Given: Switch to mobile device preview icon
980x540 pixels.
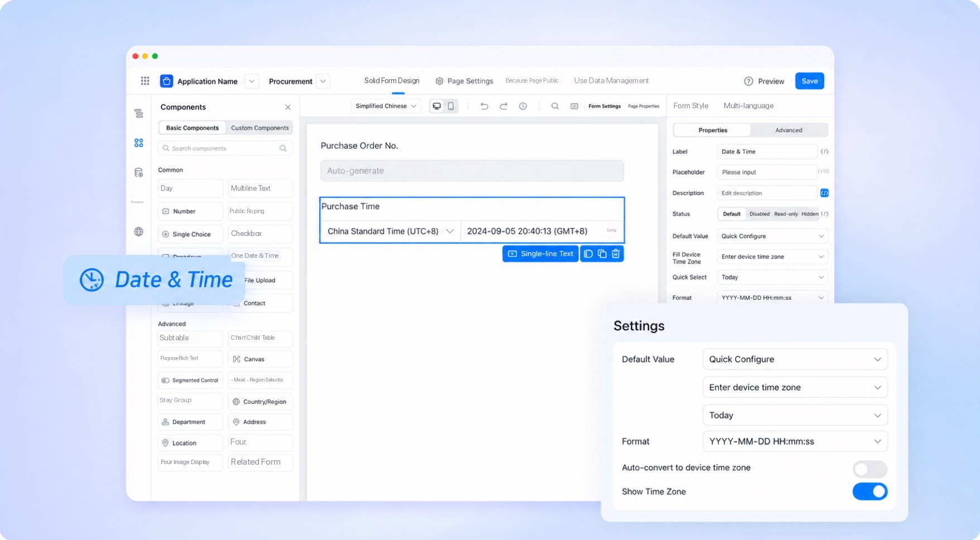Looking at the screenshot, I should [x=451, y=106].
